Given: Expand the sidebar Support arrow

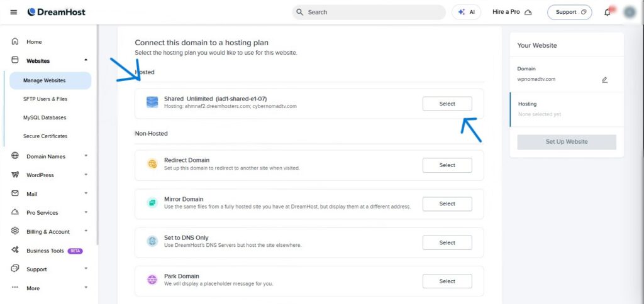Looking at the screenshot, I should (x=86, y=269).
